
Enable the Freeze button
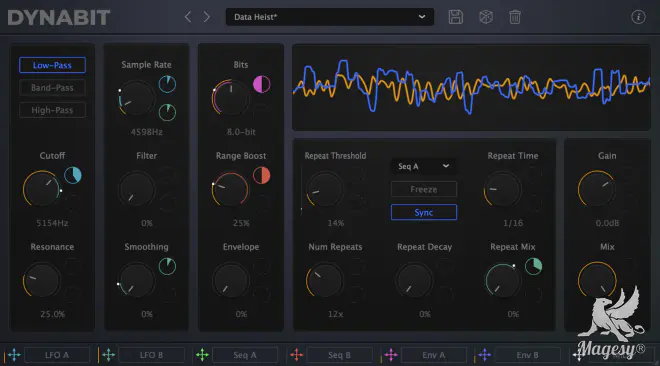(423, 189)
